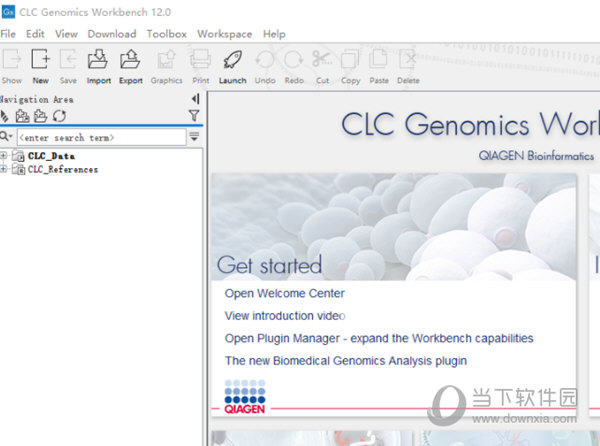
Task: Create a new item with New icon
Action: [x=41, y=59]
